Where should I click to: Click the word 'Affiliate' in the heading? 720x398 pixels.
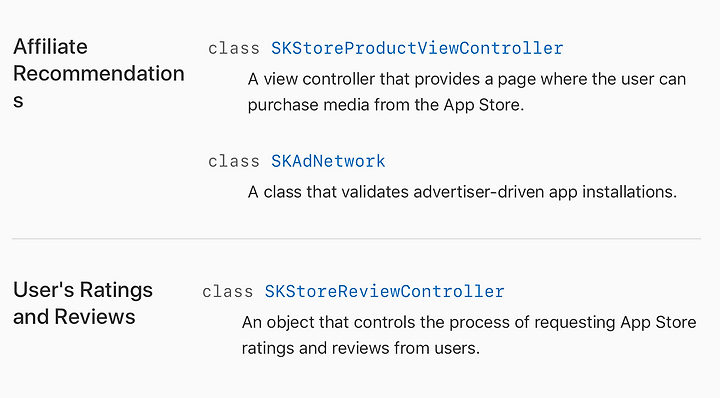[x=50, y=47]
